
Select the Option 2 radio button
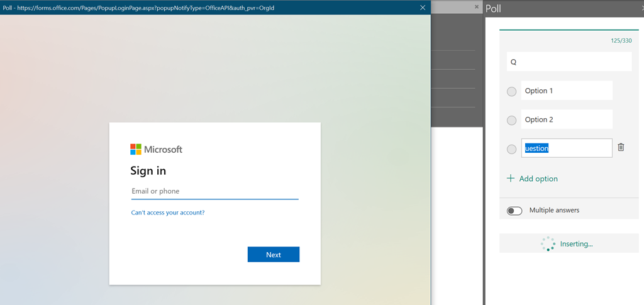tap(511, 120)
